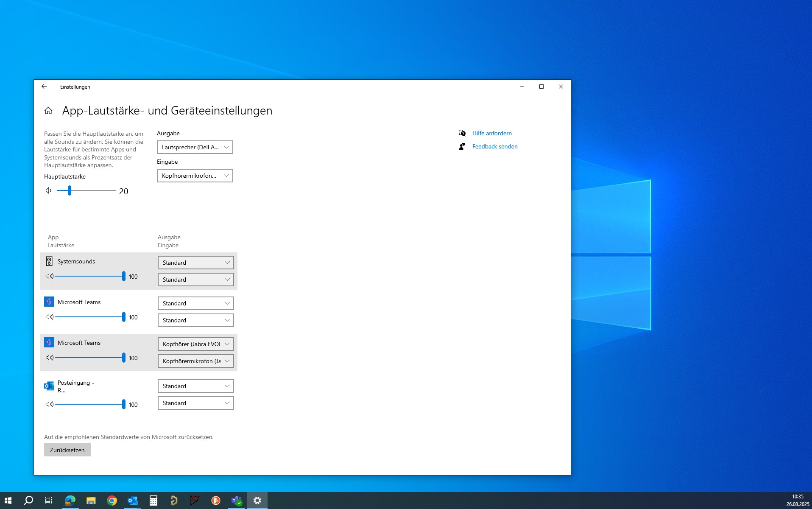The height and width of the screenshot is (509, 812).
Task: Open the Feedback senden link
Action: tap(495, 146)
